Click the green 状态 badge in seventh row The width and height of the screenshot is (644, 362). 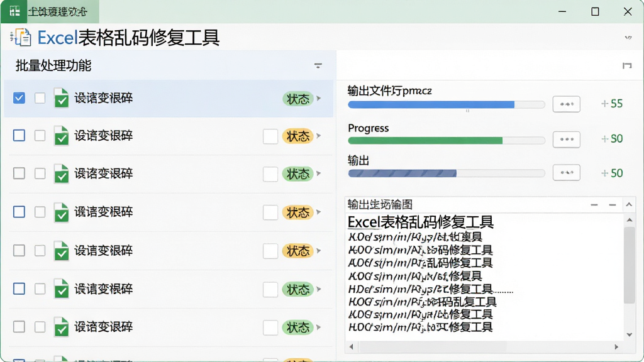pos(297,327)
